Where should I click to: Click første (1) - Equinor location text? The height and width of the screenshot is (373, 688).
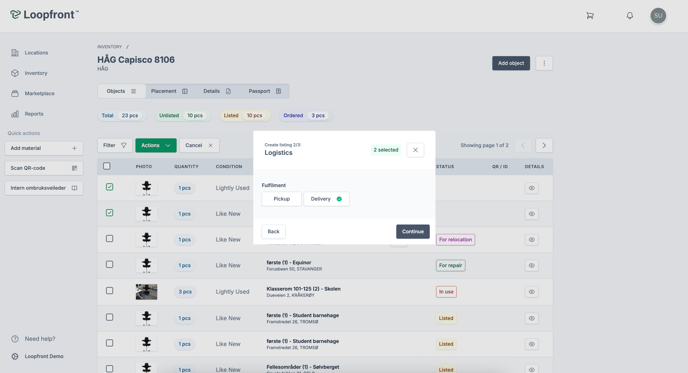(289, 262)
